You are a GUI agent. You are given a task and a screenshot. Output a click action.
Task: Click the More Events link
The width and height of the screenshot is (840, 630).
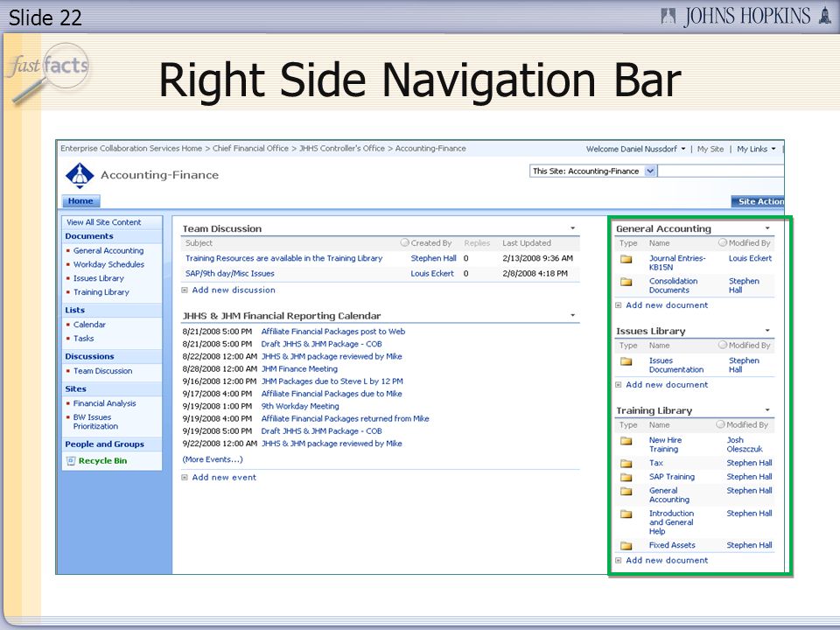(x=213, y=459)
